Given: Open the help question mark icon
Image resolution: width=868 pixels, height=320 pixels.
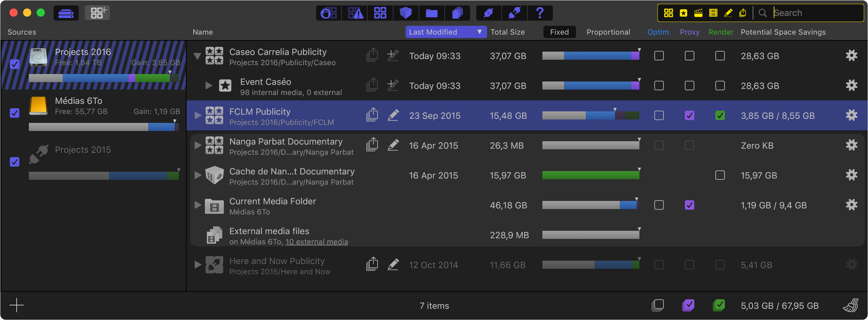Looking at the screenshot, I should (540, 13).
